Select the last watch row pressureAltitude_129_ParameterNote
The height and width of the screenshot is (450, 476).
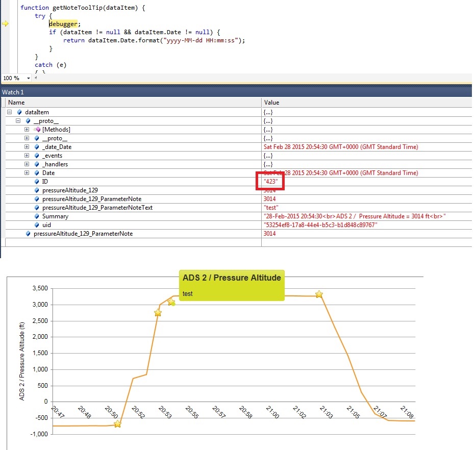click(83, 234)
